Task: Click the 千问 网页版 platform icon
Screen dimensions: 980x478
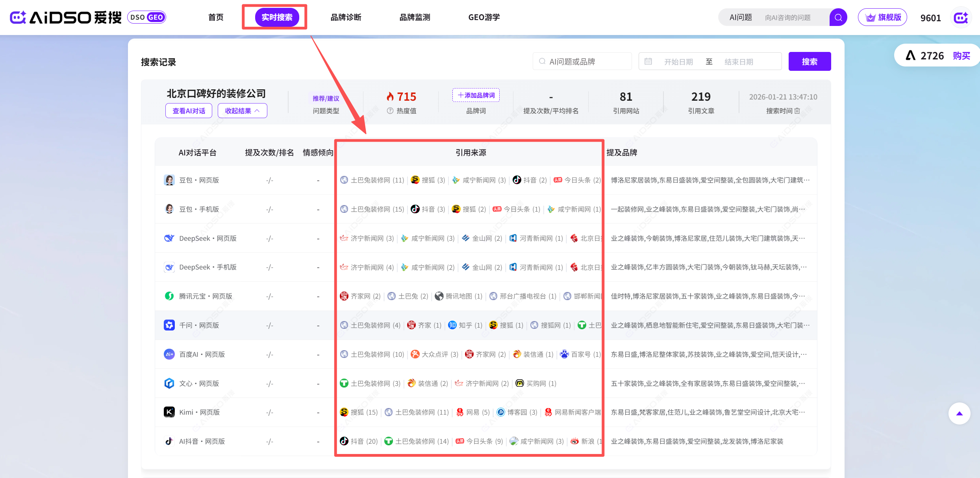Action: coord(169,325)
